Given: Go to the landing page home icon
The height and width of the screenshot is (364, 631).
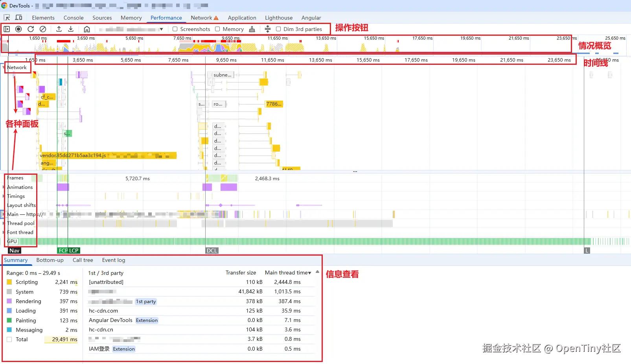Looking at the screenshot, I should pyautogui.click(x=87, y=29).
